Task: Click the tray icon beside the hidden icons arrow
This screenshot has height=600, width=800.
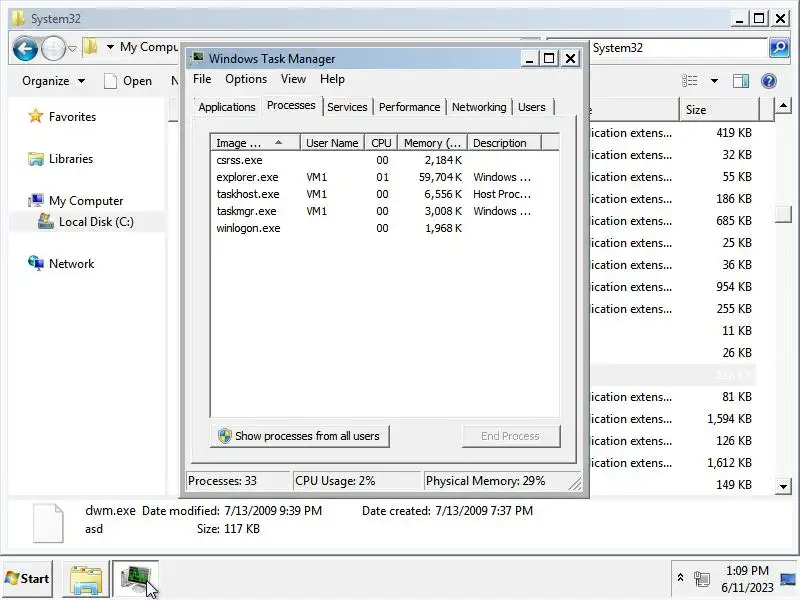Action: point(702,579)
